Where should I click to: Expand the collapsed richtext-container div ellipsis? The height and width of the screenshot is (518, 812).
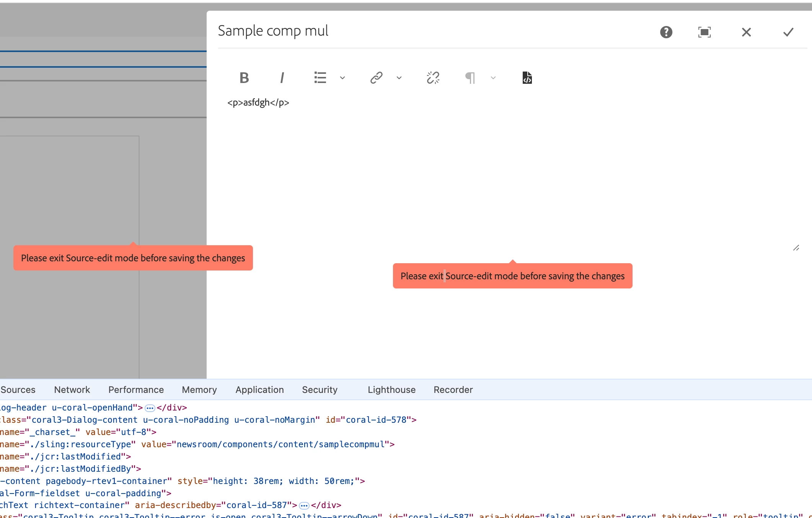click(x=304, y=506)
